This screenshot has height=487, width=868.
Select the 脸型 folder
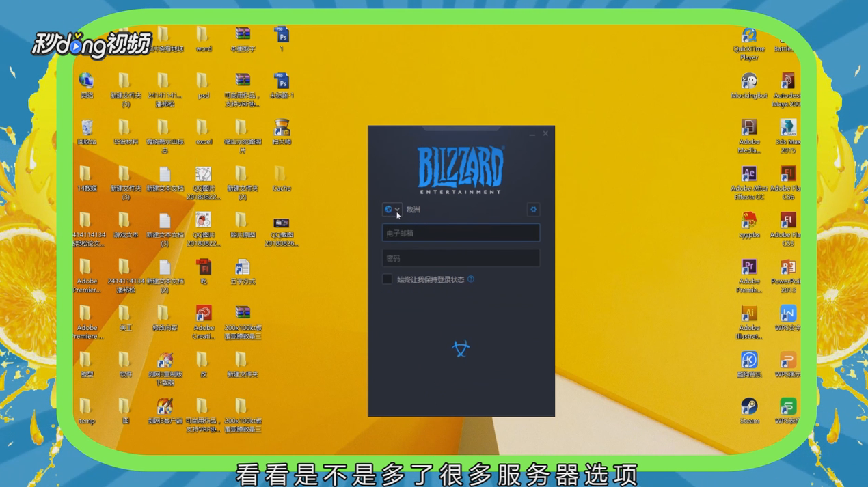click(86, 365)
